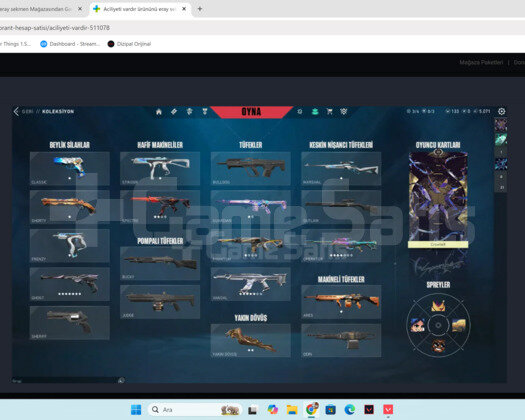Open the career trophy icon

tap(205, 112)
